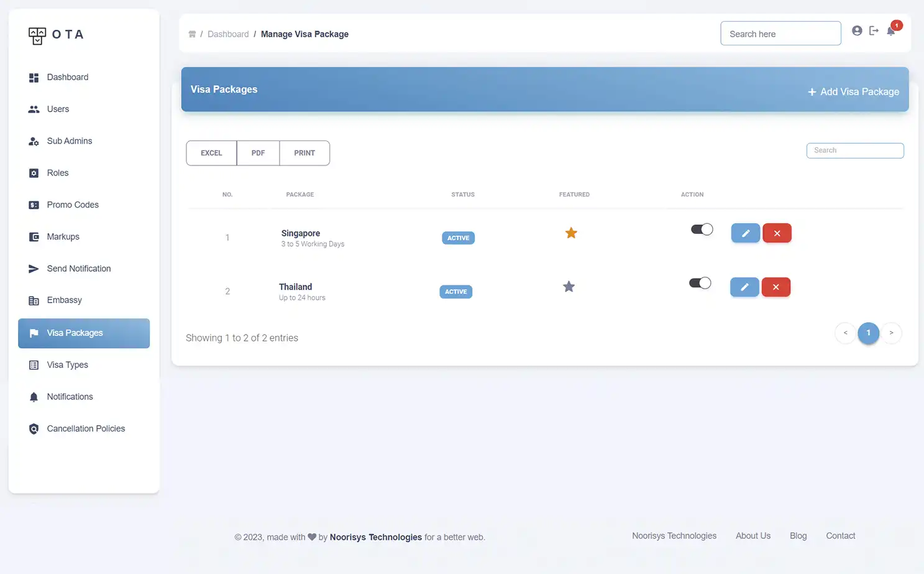The image size is (924, 574).
Task: Select page 1 in pagination
Action: (x=868, y=333)
